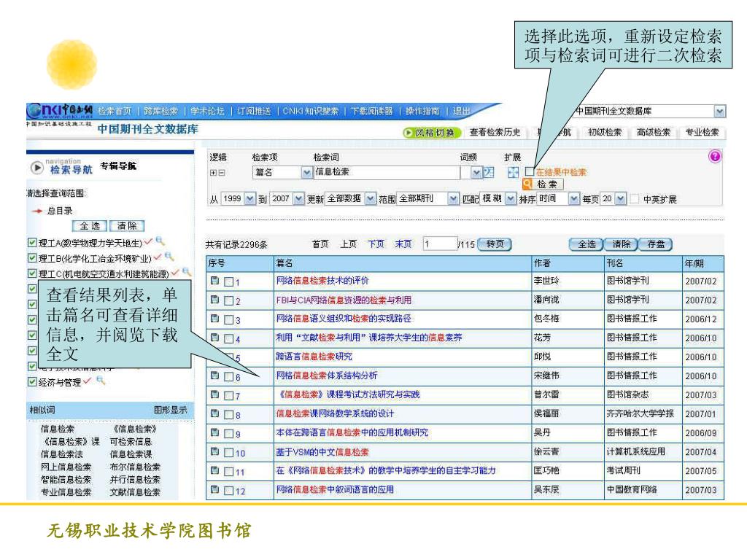Click the save disk icon in row 1
The height and width of the screenshot is (560, 747).
pyautogui.click(x=215, y=281)
